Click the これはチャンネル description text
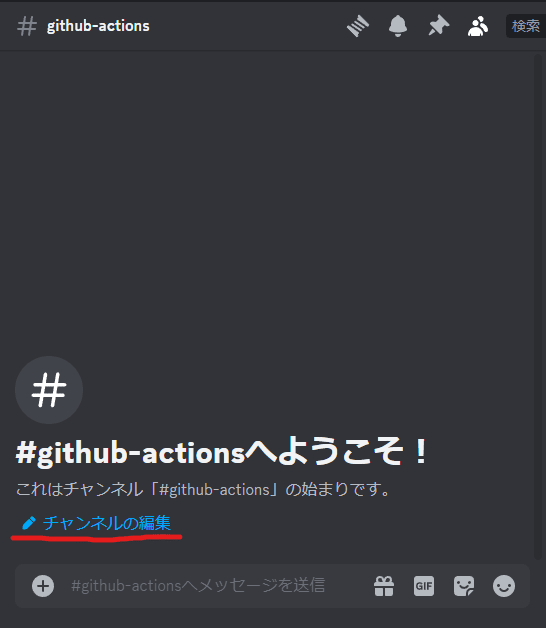 (203, 489)
